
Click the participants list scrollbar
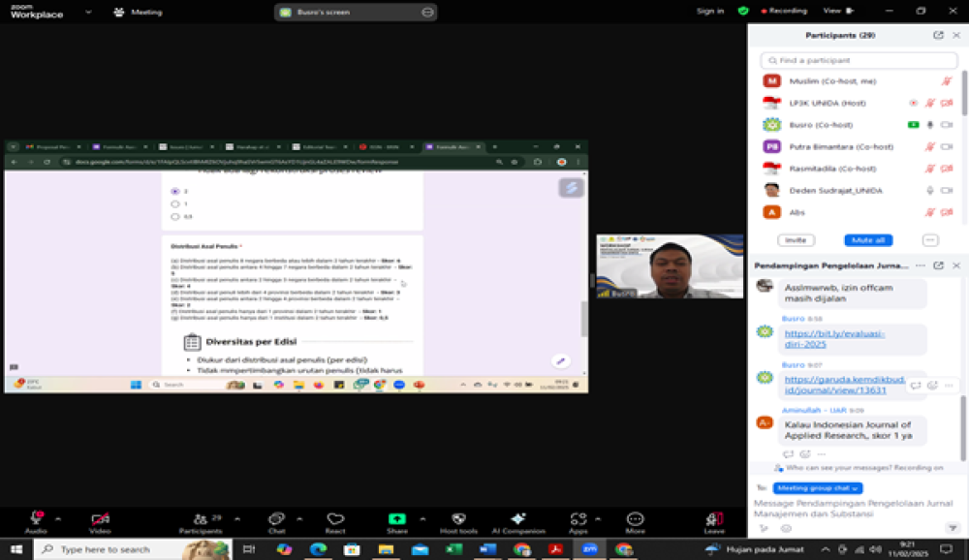point(964,93)
